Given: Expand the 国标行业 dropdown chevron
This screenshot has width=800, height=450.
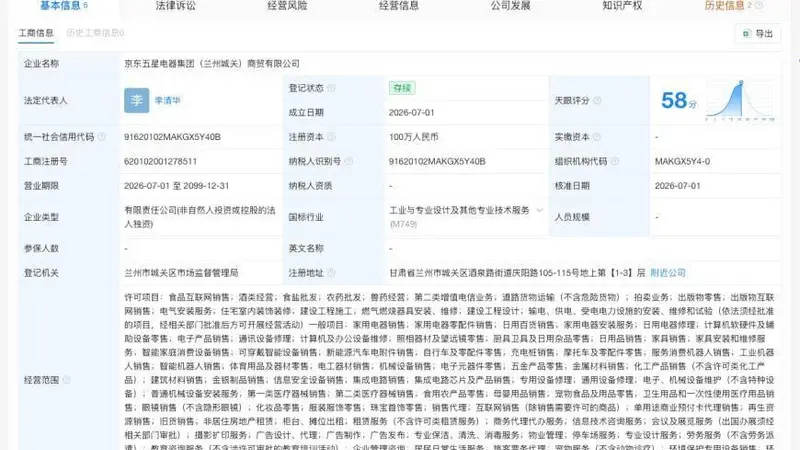Looking at the screenshot, I should pyautogui.click(x=539, y=210).
